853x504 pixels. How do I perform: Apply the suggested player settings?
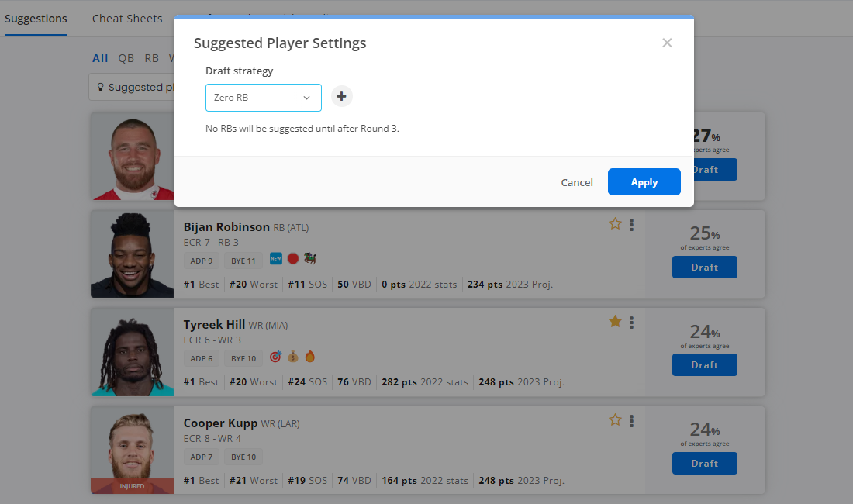pyautogui.click(x=644, y=181)
